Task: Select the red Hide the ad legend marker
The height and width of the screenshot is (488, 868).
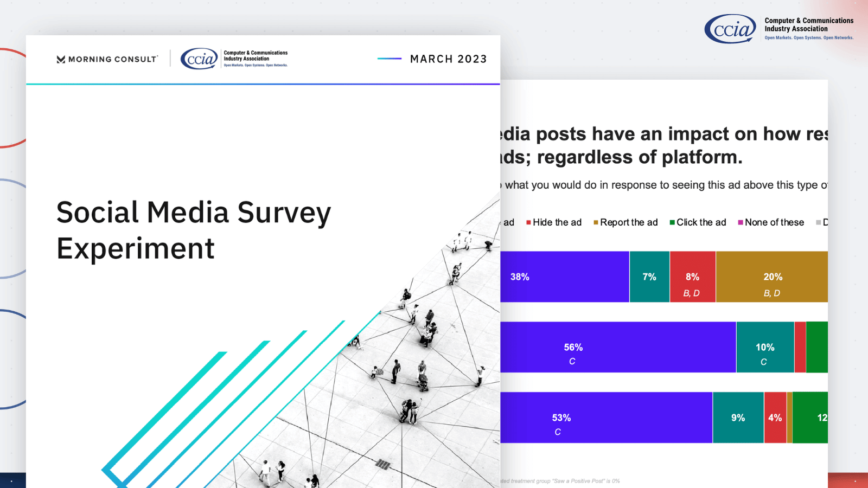Action: [x=528, y=222]
